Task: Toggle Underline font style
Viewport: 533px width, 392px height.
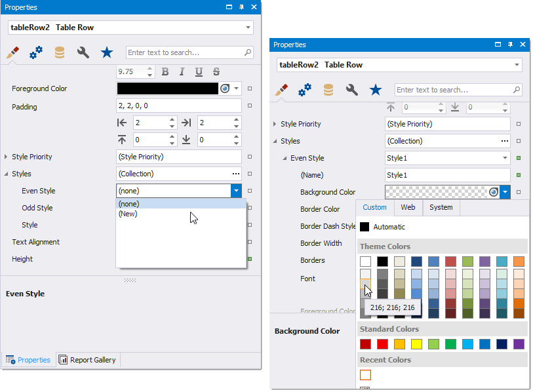Action: click(199, 71)
